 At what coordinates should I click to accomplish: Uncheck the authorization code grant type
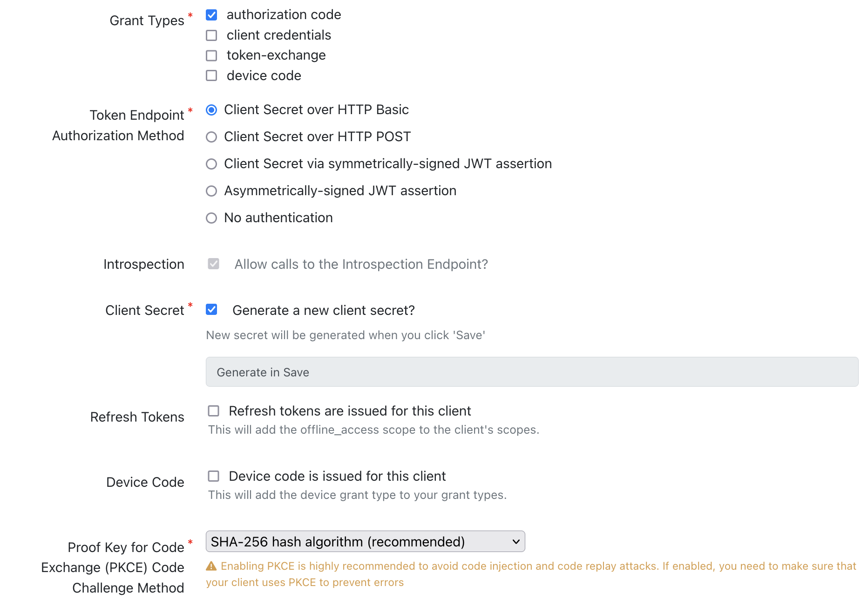211,14
